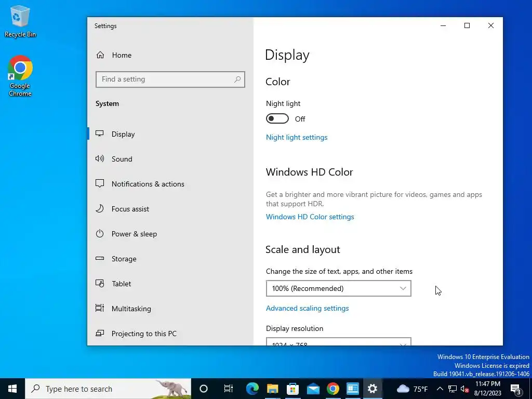532x399 pixels.
Task: Open Task View on the taskbar
Action: [229, 389]
